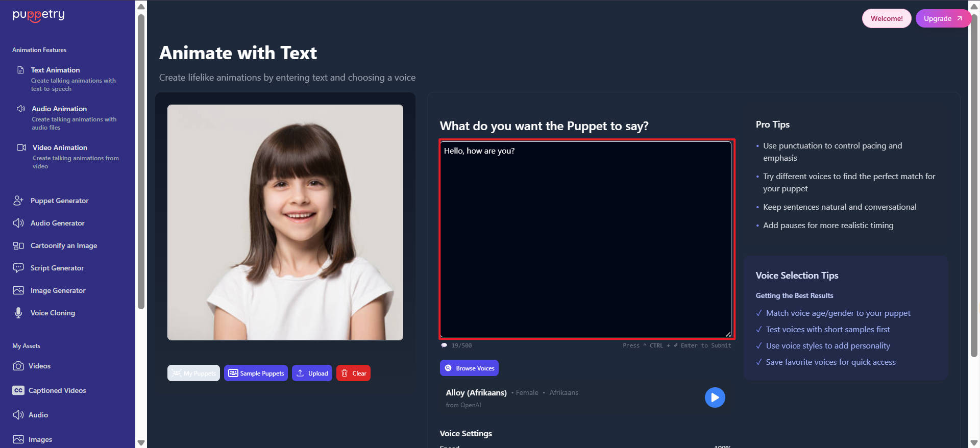Click the Puppetry logo
This screenshot has height=448, width=980.
tap(39, 15)
